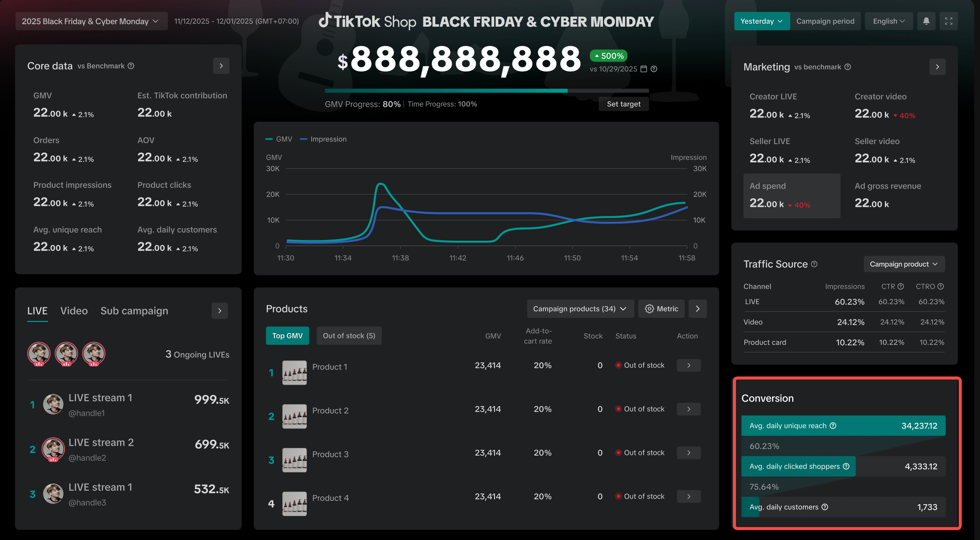Toggle GMV series in chart legend
The image size is (980, 540).
(x=279, y=139)
